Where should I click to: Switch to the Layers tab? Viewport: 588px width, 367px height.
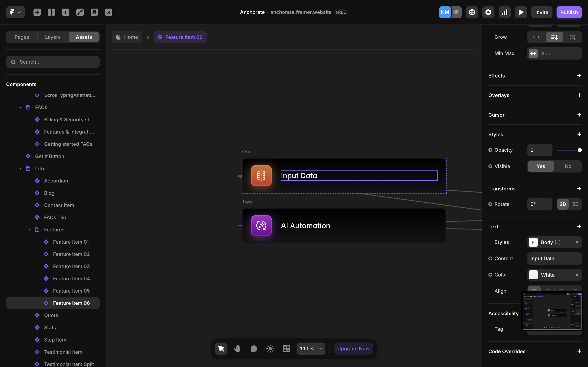pos(53,37)
